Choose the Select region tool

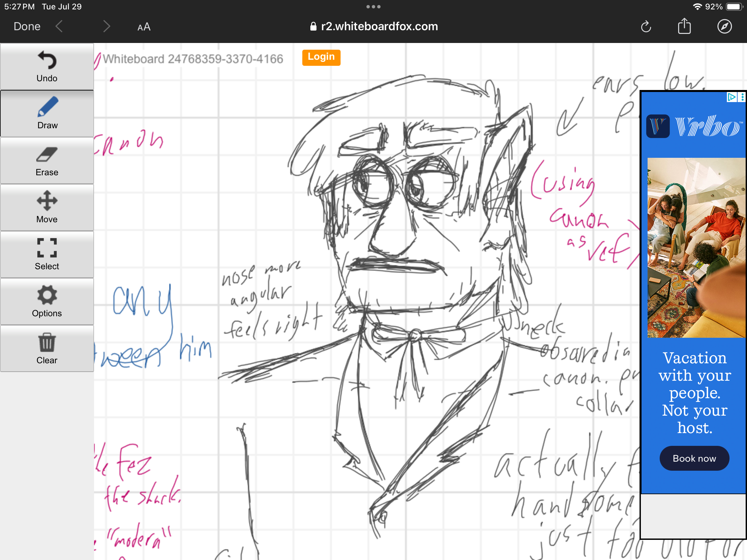point(47,254)
